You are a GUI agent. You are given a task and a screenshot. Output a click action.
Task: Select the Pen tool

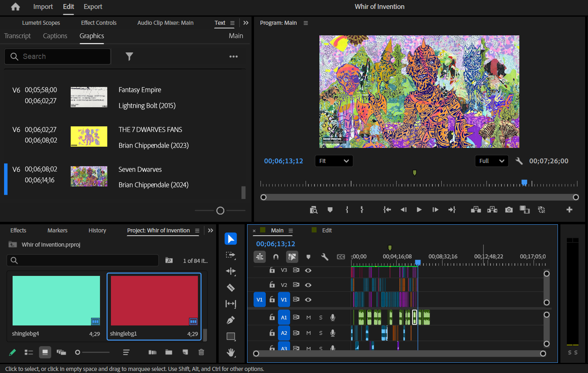231,320
